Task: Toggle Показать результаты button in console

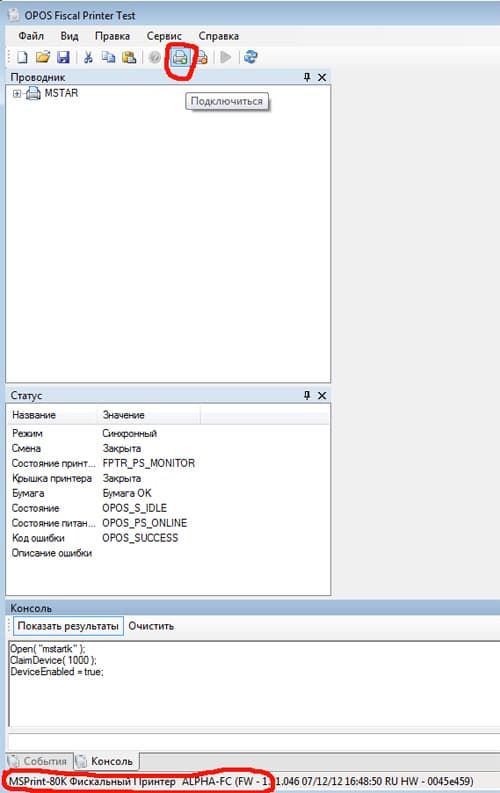Action: (x=68, y=626)
